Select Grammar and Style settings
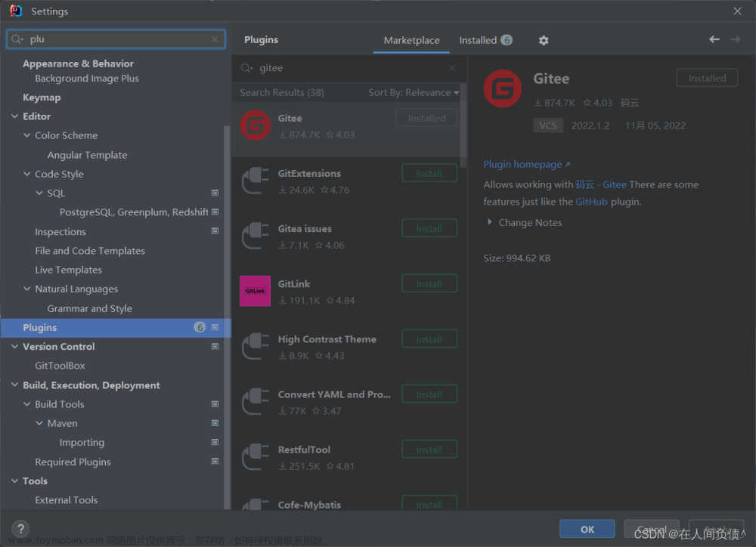Screen dimensions: 756x547 90,308
